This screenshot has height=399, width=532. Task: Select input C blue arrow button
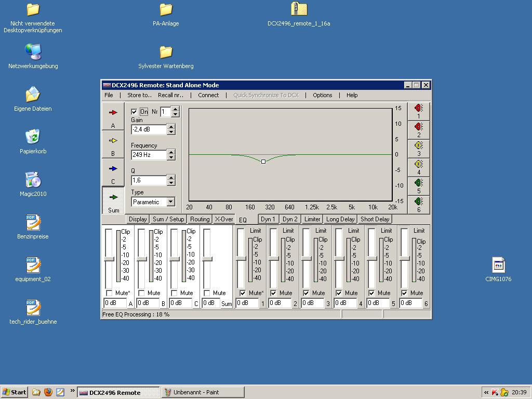[113, 172]
